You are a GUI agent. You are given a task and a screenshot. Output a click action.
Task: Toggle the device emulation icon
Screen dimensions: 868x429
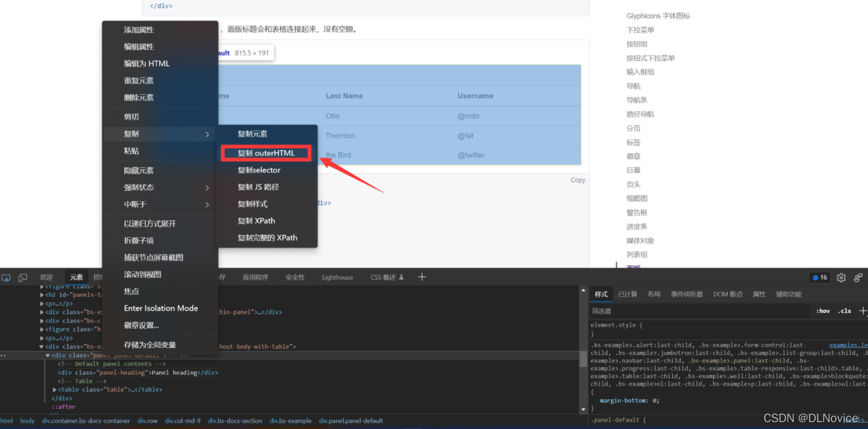(x=23, y=278)
